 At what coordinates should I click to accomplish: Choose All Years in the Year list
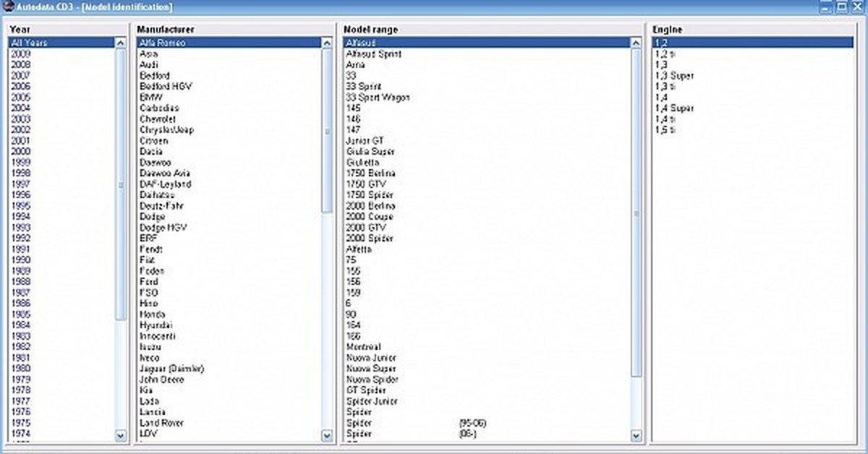(30, 43)
